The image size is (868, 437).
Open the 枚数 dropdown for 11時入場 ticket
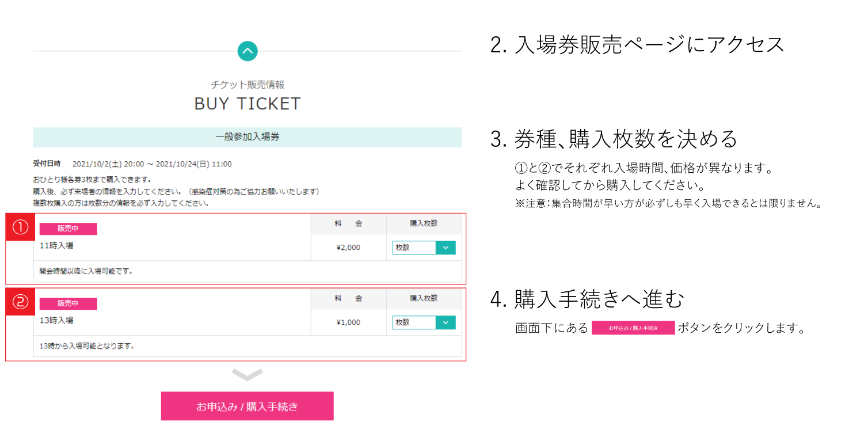point(424,248)
